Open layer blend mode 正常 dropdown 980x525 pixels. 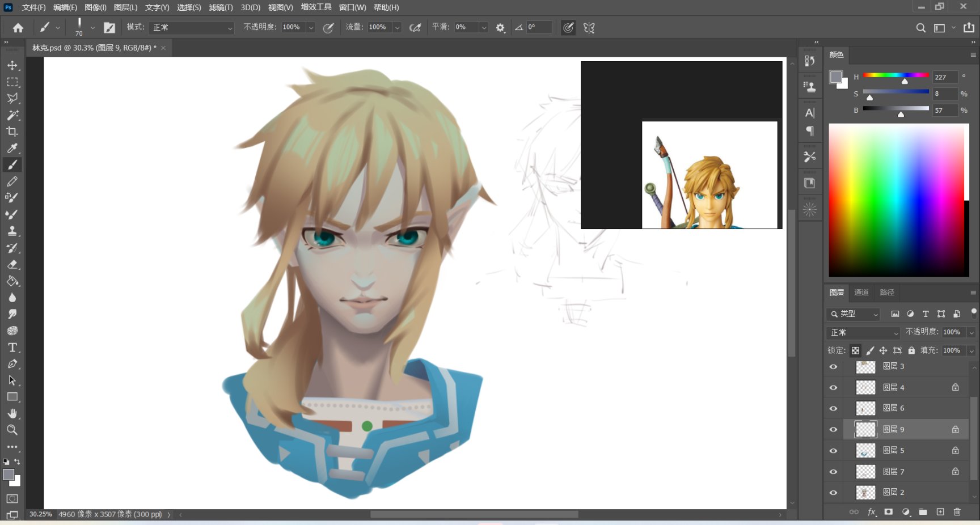click(864, 332)
